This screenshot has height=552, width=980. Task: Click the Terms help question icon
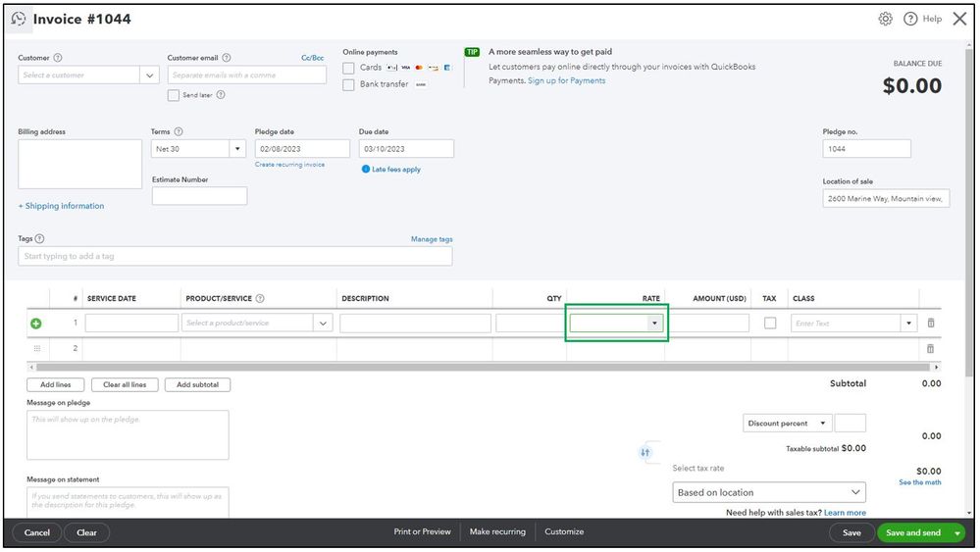[x=179, y=131]
